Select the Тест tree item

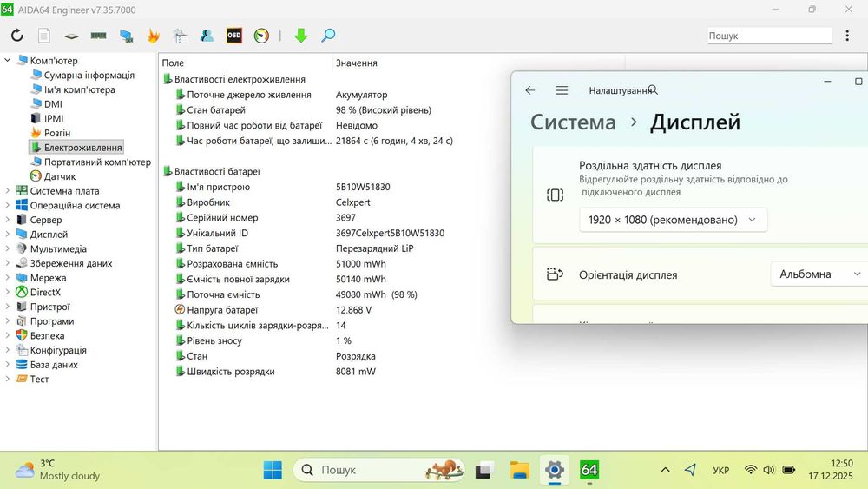pyautogui.click(x=39, y=379)
